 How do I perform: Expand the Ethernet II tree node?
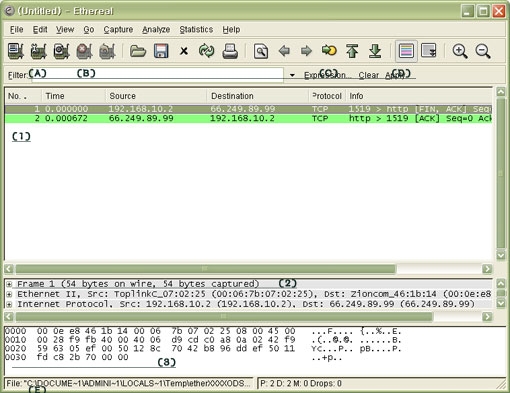pos(9,294)
